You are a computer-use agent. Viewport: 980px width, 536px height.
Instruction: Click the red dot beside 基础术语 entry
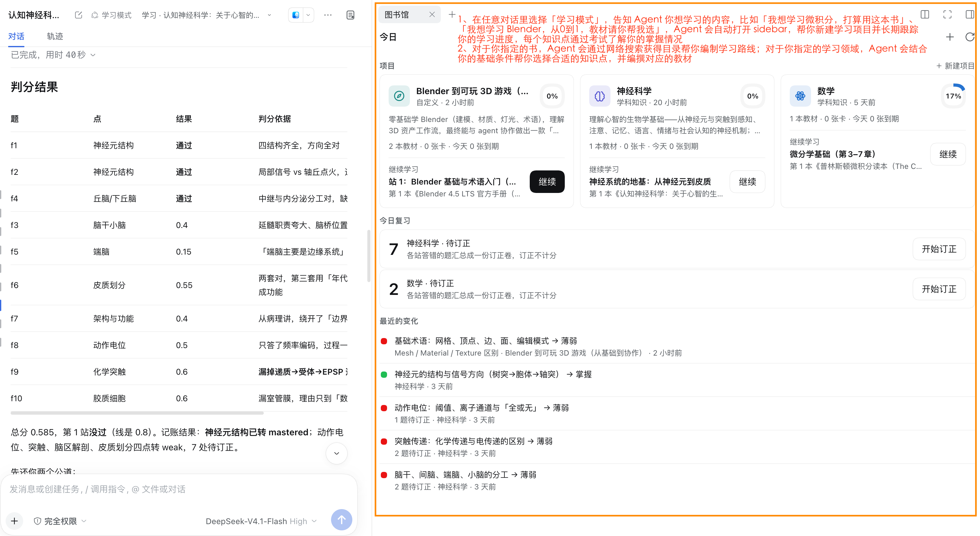tap(384, 341)
